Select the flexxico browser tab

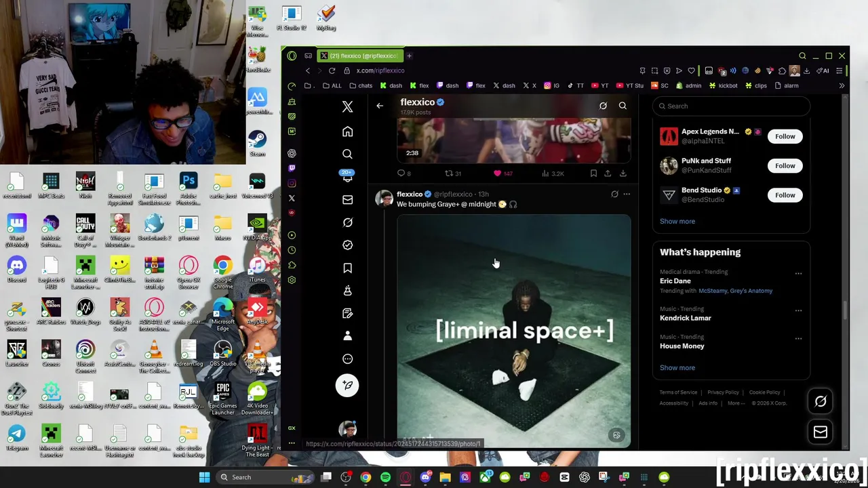tap(360, 56)
